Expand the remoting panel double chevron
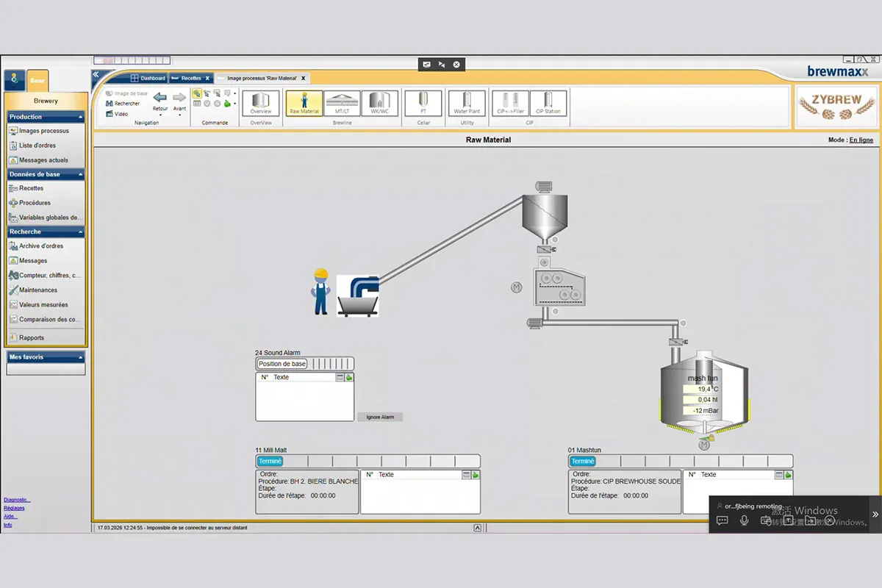 tap(875, 514)
